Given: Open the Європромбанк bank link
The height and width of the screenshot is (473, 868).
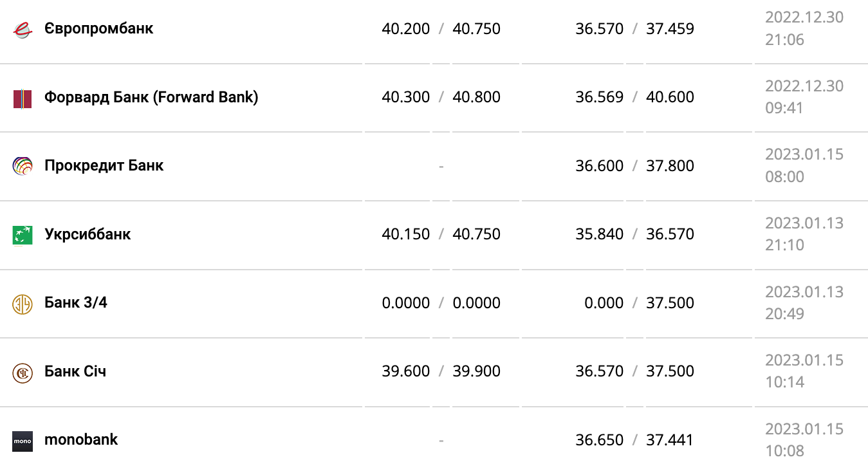Looking at the screenshot, I should pos(98,29).
